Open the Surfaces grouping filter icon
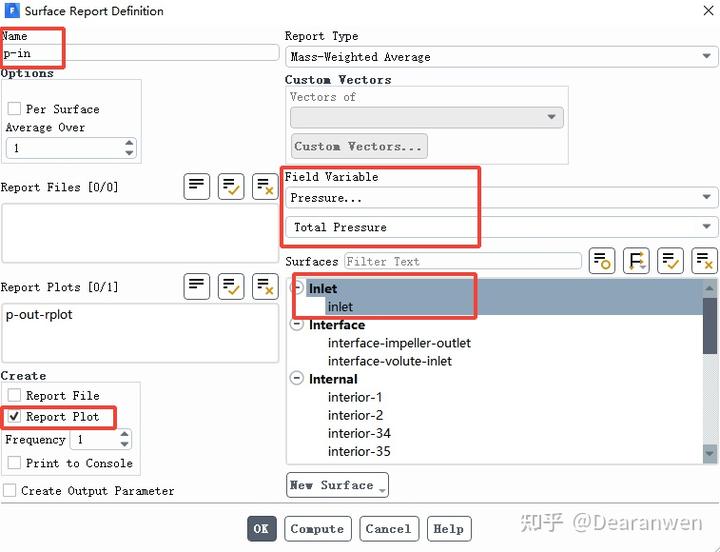The height and width of the screenshot is (552, 720). (636, 261)
